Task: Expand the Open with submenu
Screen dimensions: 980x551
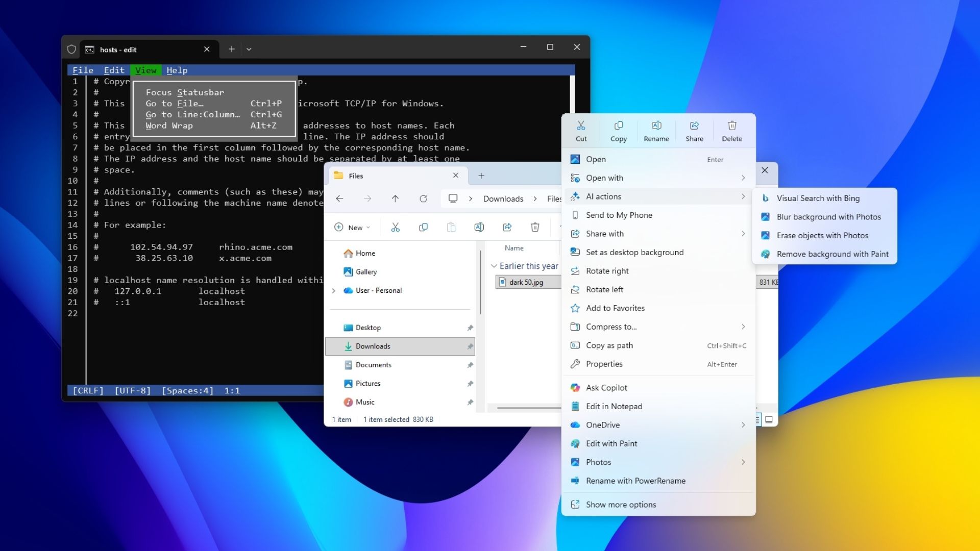Action: point(605,178)
